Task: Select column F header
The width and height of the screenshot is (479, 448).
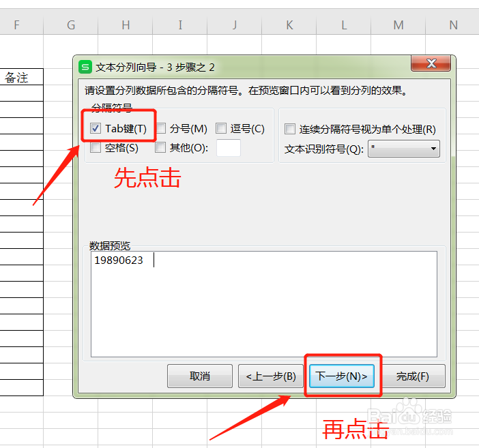Action: (x=17, y=25)
